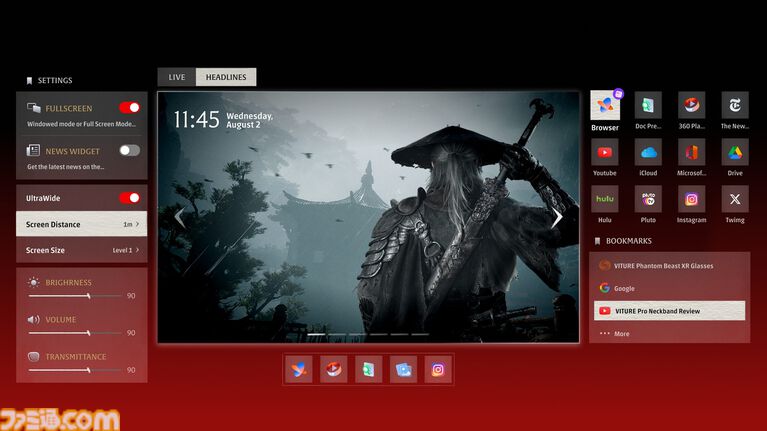Expand the Screen Distance option
This screenshot has height=431, width=767.
point(82,224)
